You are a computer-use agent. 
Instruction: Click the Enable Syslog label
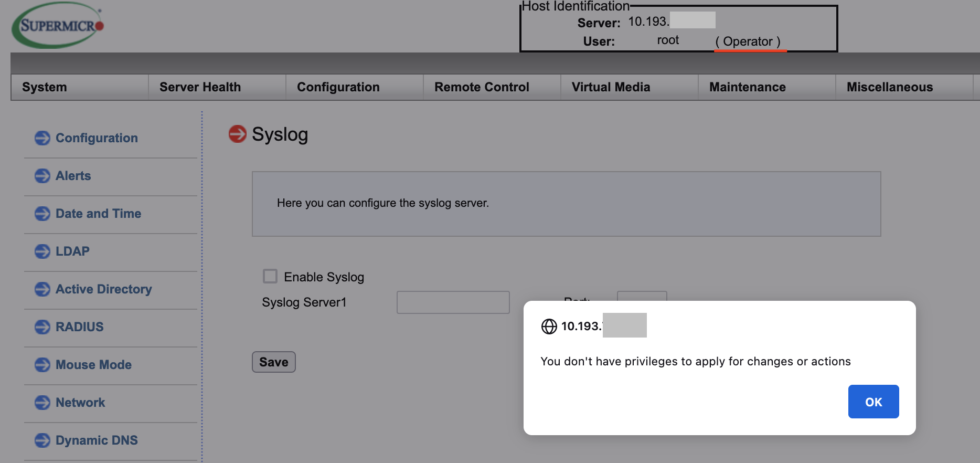pos(324,277)
